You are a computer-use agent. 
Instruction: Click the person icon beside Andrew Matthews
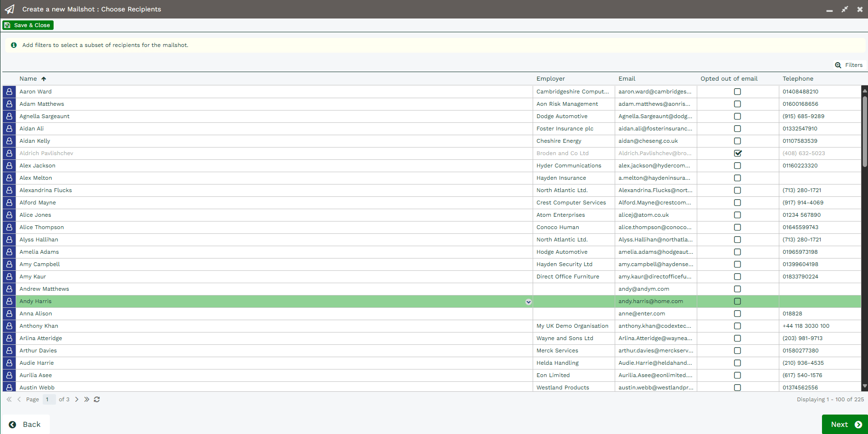[9, 289]
